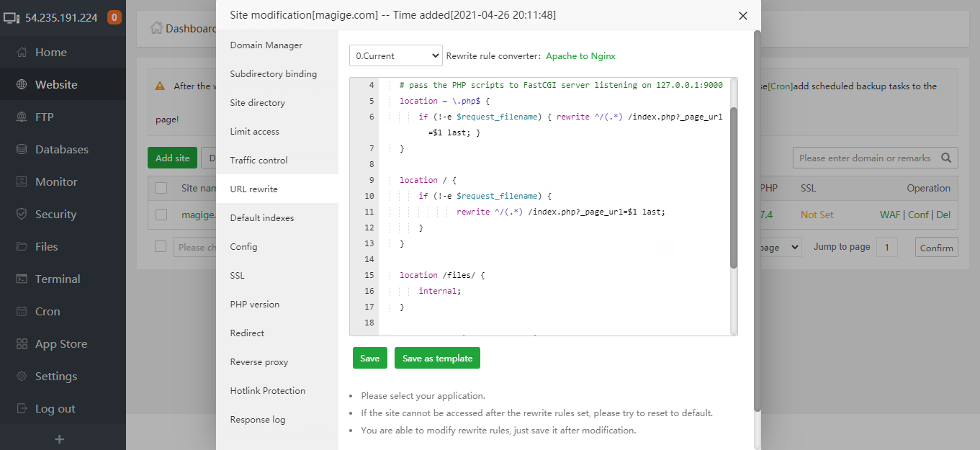Click the Home icon in sidebar
The image size is (980, 450).
coord(22,53)
